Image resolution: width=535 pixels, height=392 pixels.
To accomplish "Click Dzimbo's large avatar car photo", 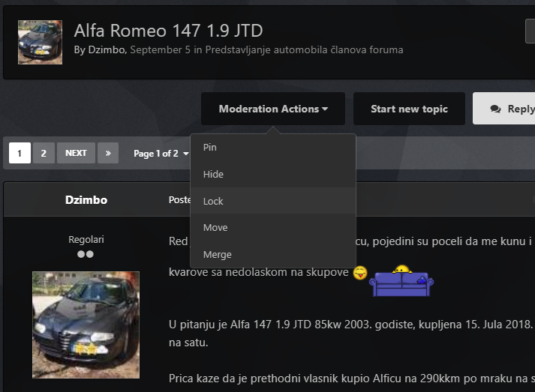I will tap(86, 325).
